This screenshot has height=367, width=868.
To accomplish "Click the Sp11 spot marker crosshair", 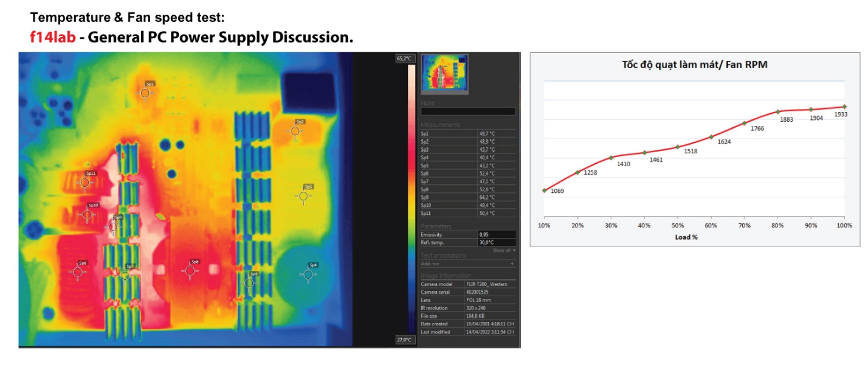I will click(x=85, y=182).
